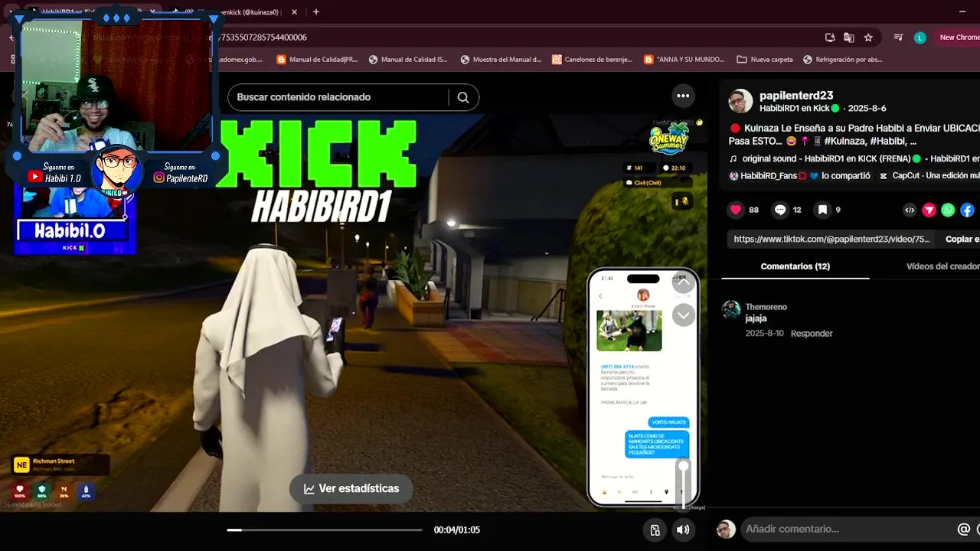Share the video to Facebook
The image size is (980, 551).
[x=967, y=210]
